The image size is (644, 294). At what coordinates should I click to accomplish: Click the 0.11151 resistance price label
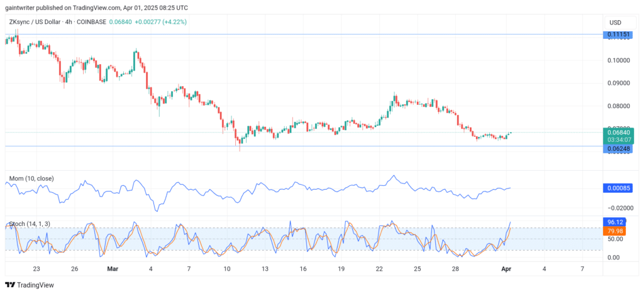[618, 35]
